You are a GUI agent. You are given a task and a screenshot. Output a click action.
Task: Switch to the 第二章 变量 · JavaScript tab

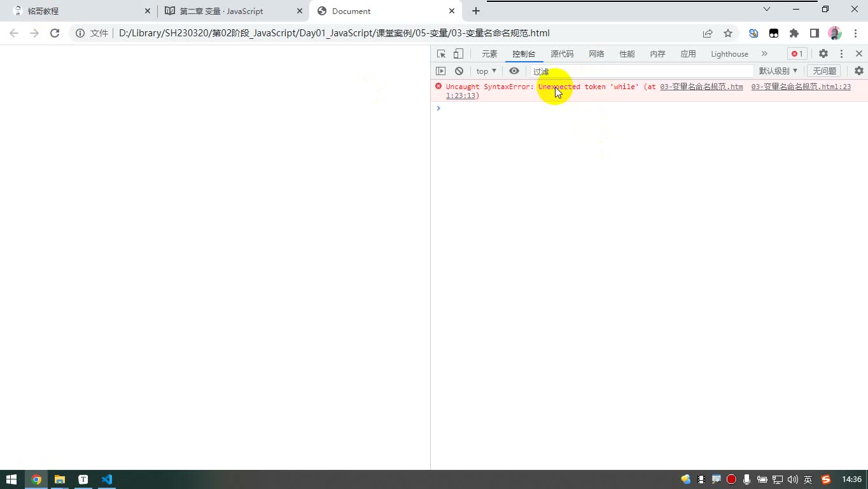point(233,11)
